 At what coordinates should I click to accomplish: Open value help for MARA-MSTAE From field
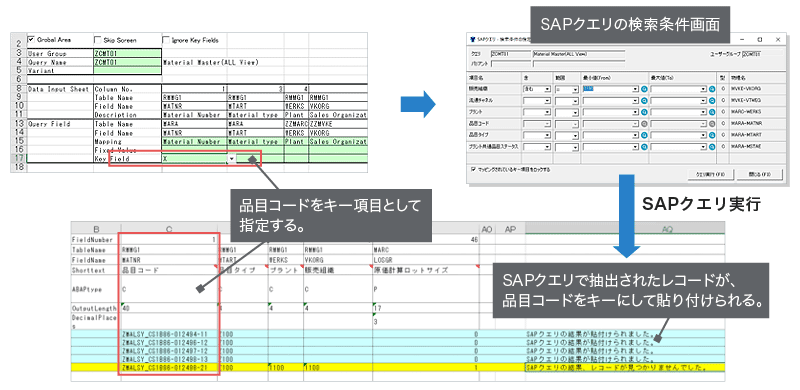click(x=644, y=147)
